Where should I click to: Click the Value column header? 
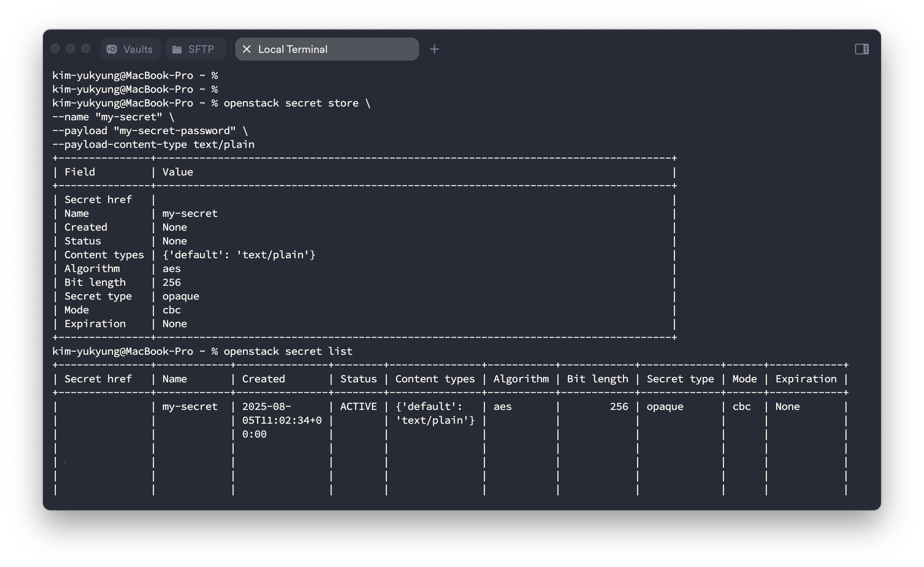(x=177, y=172)
